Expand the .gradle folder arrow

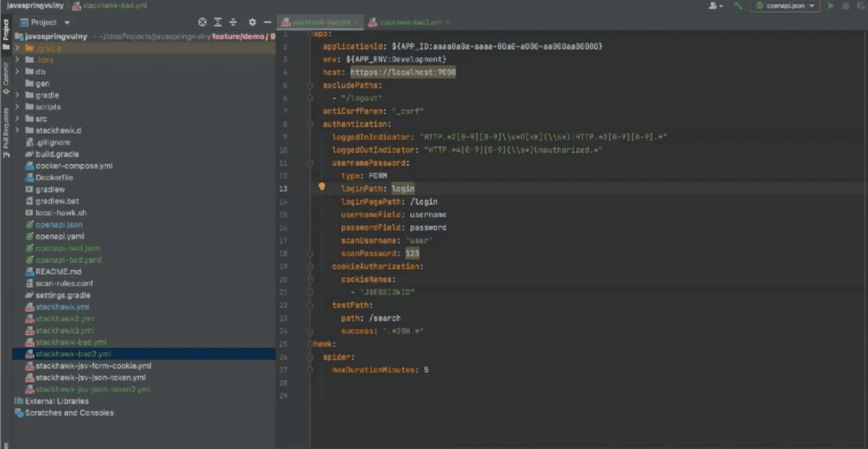tap(17, 48)
